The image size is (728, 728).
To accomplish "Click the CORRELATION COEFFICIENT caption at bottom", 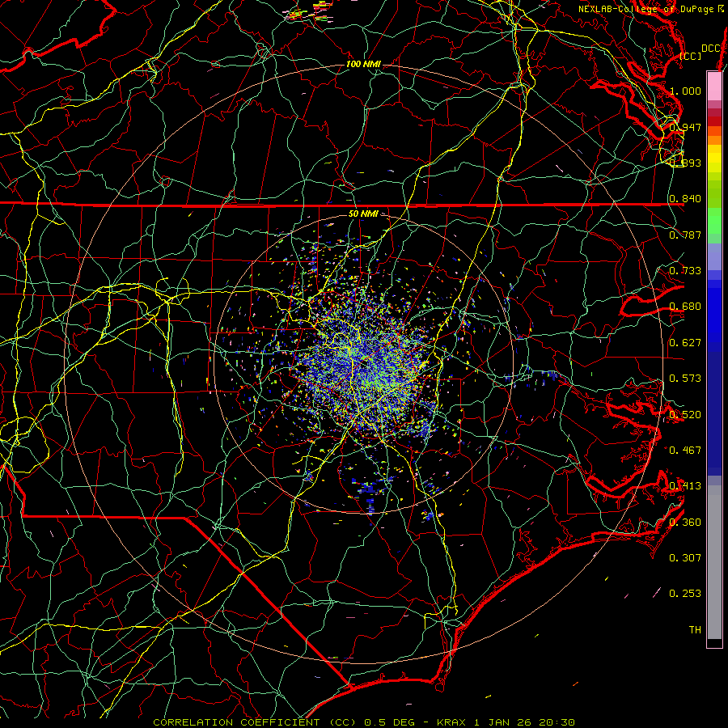I will click(x=364, y=722).
